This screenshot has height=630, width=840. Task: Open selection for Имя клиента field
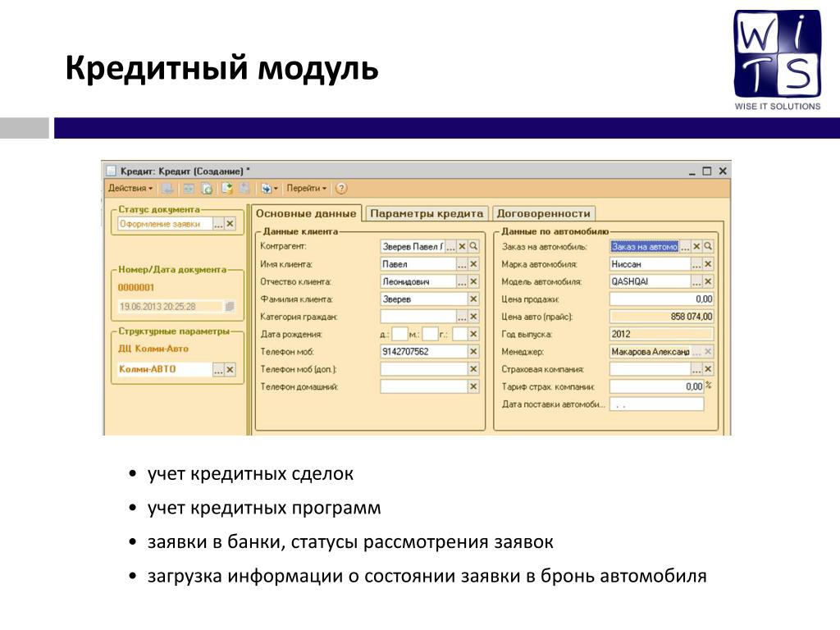point(462,264)
